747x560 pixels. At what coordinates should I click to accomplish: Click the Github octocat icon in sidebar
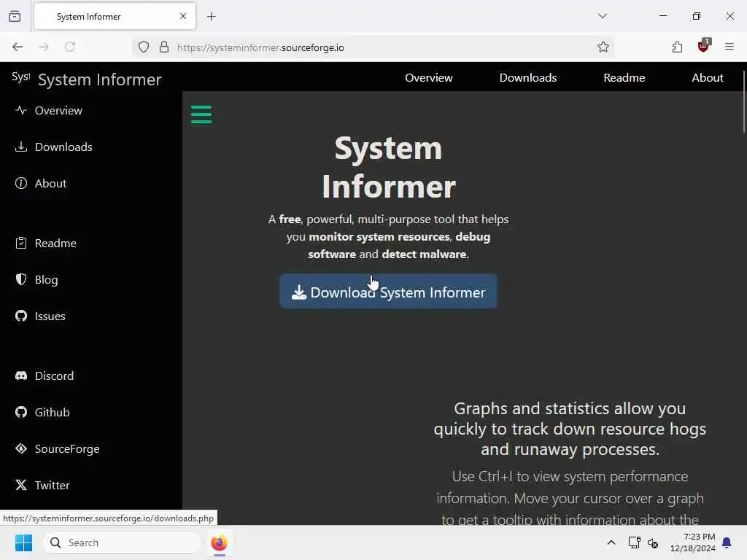pos(21,412)
